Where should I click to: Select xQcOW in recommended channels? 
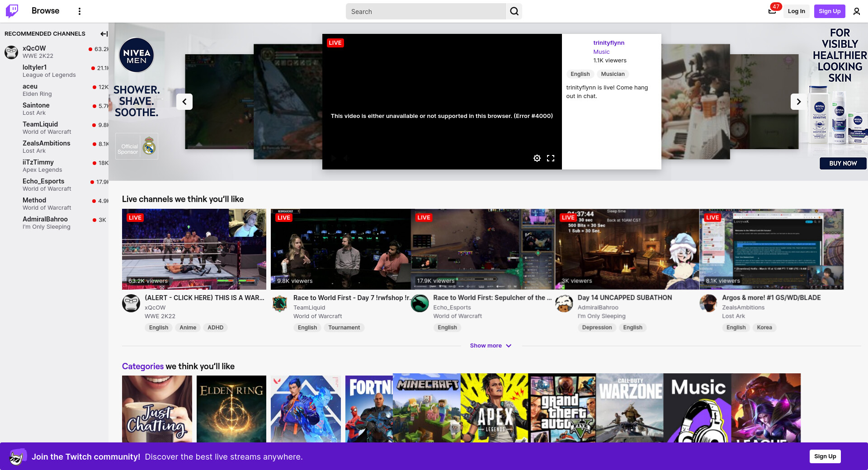tap(34, 48)
